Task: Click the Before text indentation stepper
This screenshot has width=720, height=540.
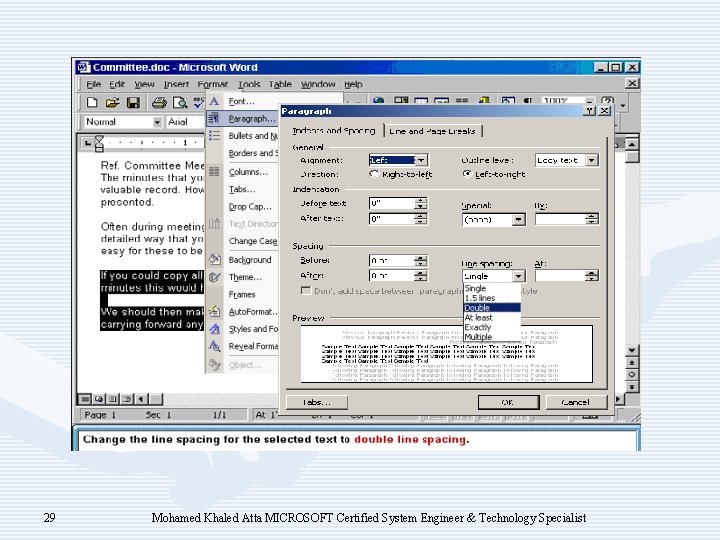Action: tap(421, 203)
